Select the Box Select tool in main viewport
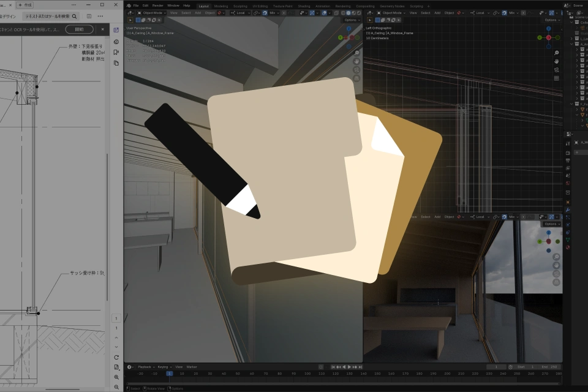 pos(130,20)
